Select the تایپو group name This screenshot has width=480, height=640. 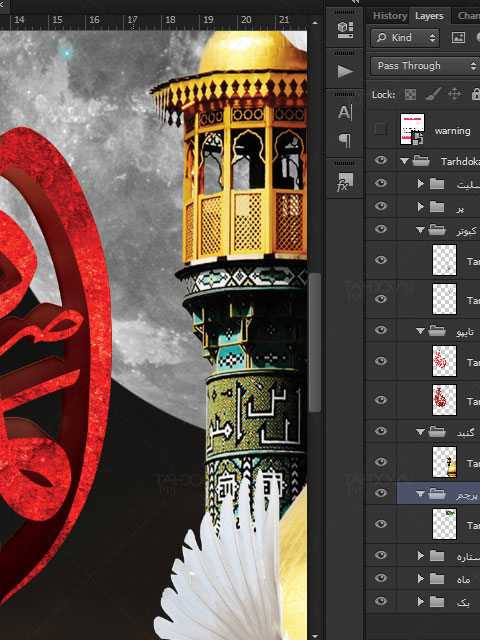[465, 332]
